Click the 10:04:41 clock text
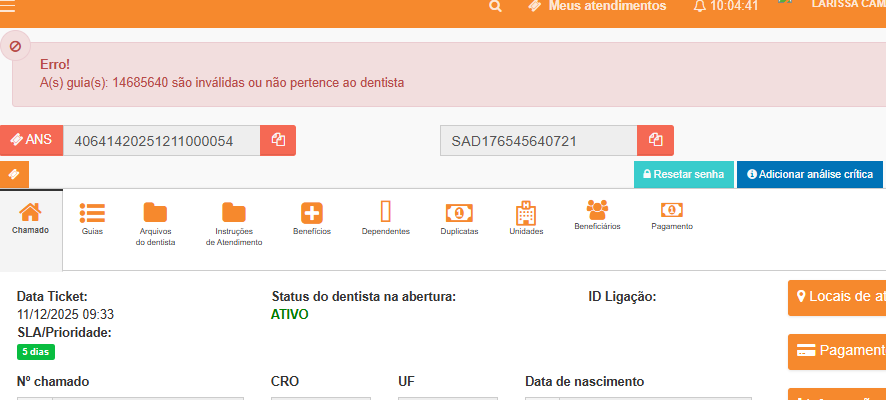886x400 pixels. click(x=734, y=6)
